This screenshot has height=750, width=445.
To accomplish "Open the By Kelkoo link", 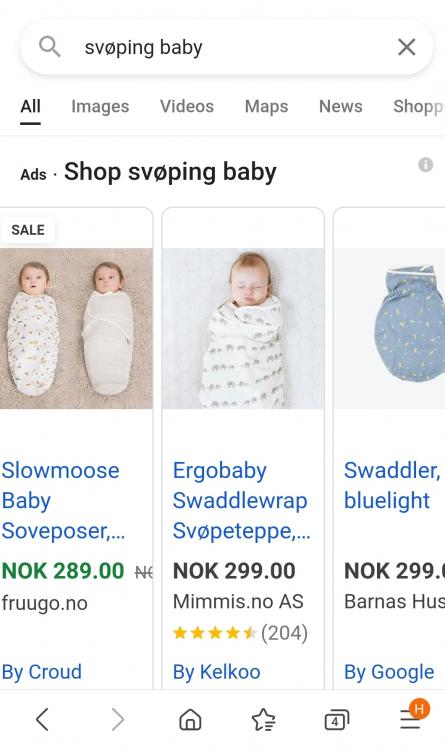I will pyautogui.click(x=216, y=672).
